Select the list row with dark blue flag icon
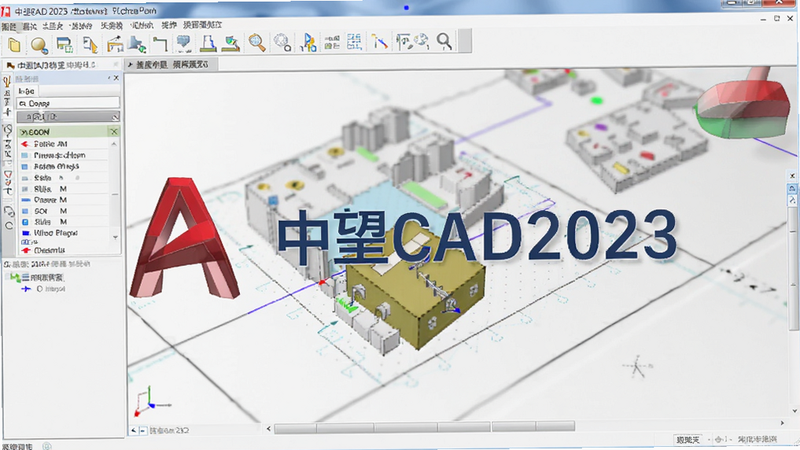800x450 pixels. 63,233
